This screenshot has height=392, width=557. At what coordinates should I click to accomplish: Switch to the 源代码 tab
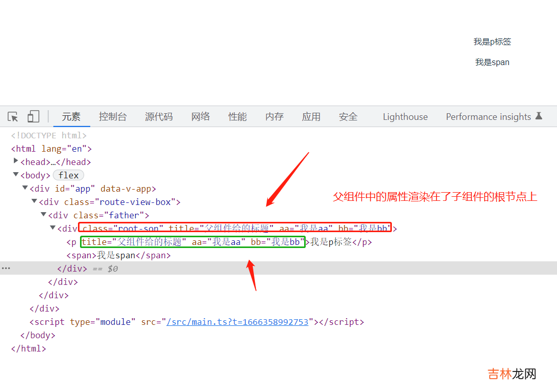tap(158, 117)
